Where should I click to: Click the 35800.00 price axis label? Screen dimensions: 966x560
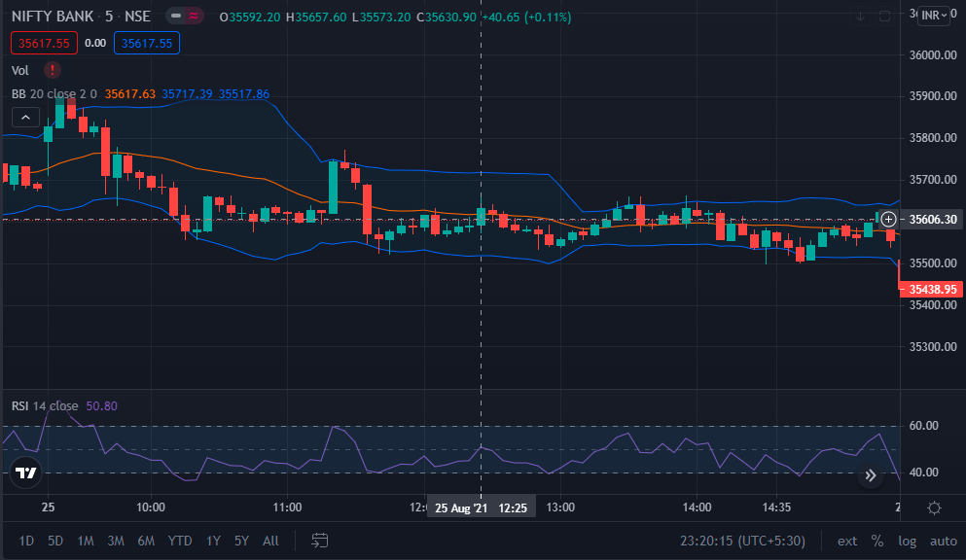coord(933,138)
